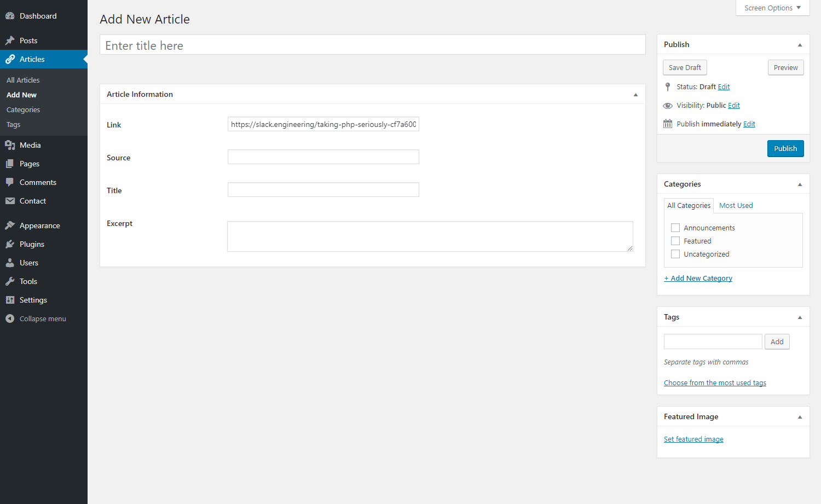This screenshot has width=821, height=504.
Task: Click the Appearance paintbrush icon
Action: [x=10, y=225]
